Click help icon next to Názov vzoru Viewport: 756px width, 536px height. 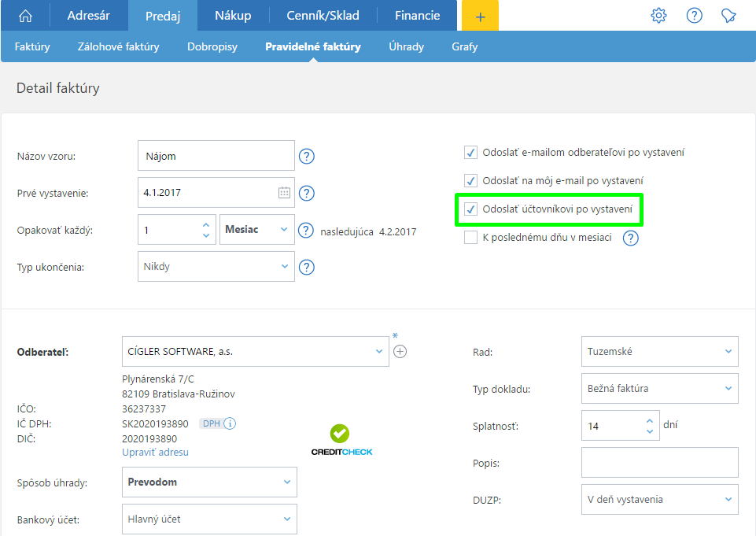(x=307, y=156)
